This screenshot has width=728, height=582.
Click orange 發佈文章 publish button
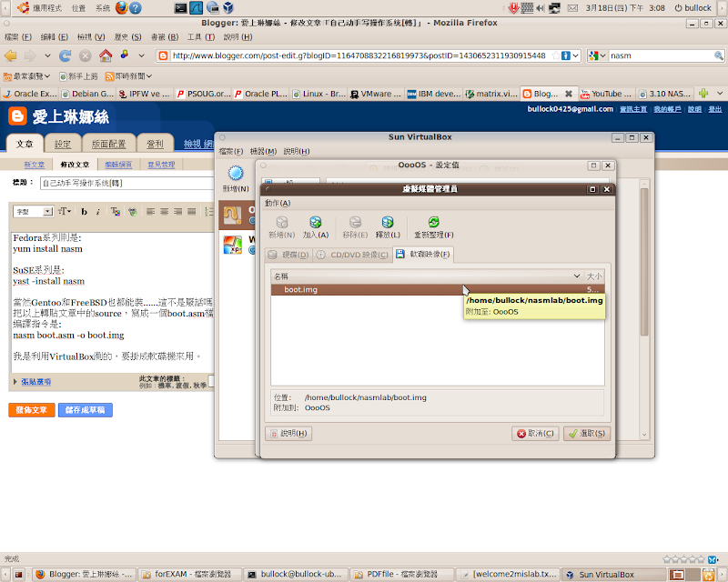click(32, 410)
